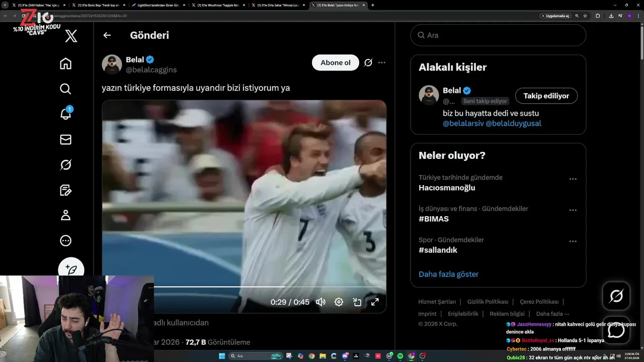Open Imprint footer link

[x=427, y=314]
